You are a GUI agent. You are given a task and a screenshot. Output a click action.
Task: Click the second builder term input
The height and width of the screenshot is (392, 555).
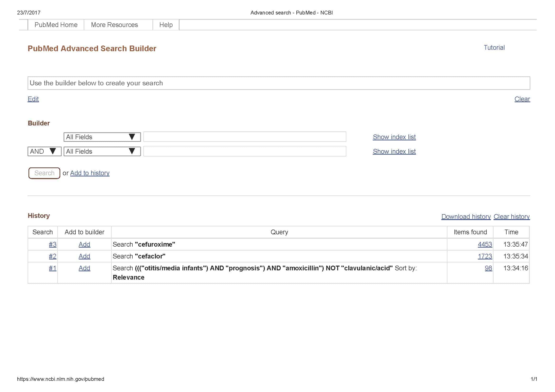tap(245, 151)
